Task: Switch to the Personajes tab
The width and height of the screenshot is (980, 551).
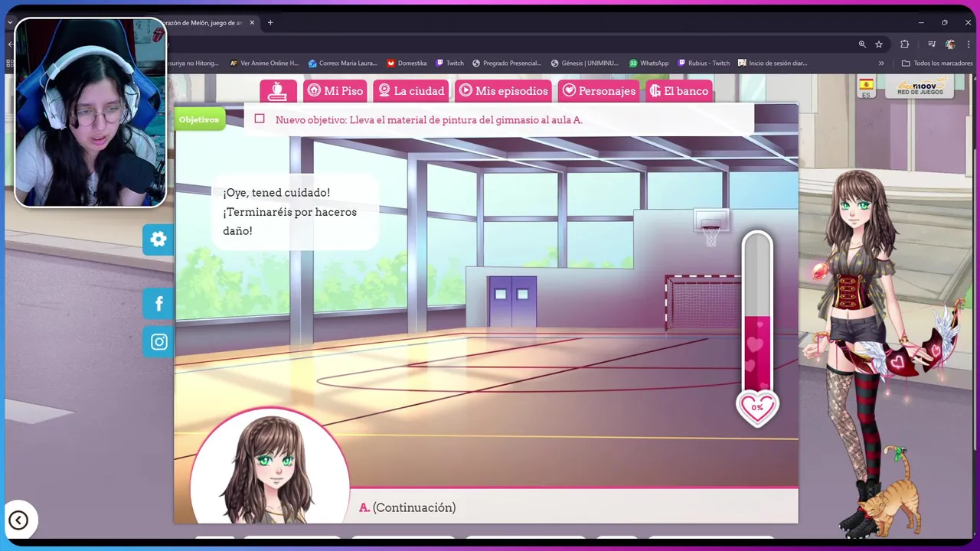Action: 599,91
